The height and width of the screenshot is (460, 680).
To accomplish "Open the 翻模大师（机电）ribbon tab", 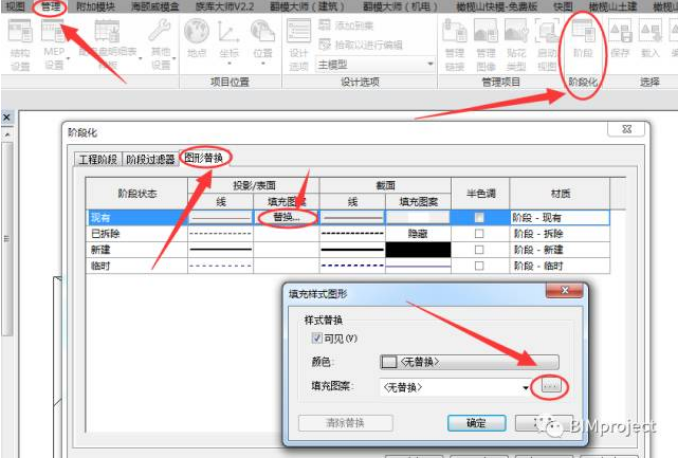I will 400,7.
